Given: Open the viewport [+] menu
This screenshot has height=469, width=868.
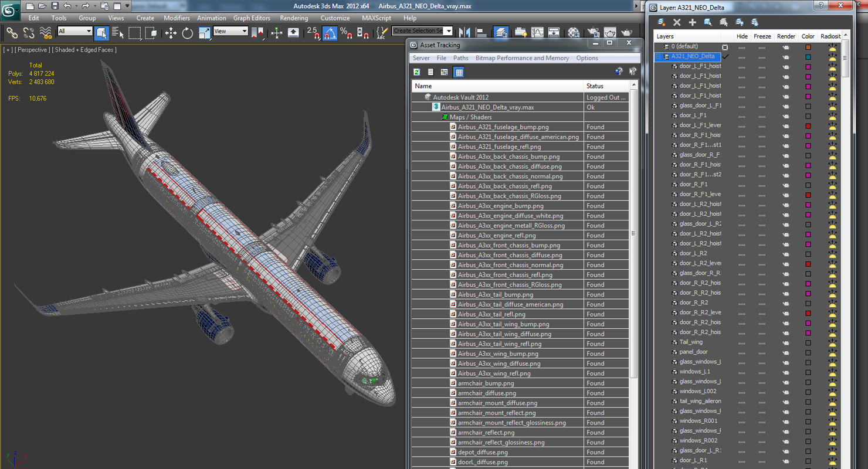Looking at the screenshot, I should pyautogui.click(x=8, y=50).
